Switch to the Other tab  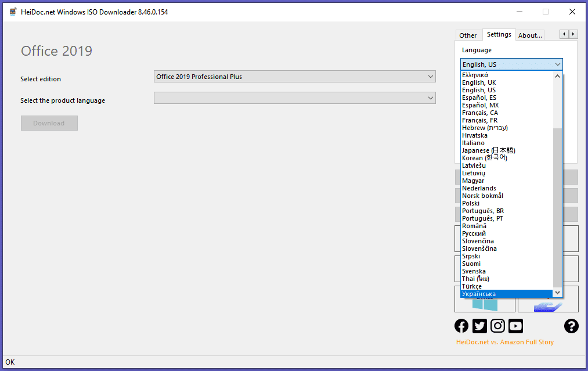(x=468, y=35)
